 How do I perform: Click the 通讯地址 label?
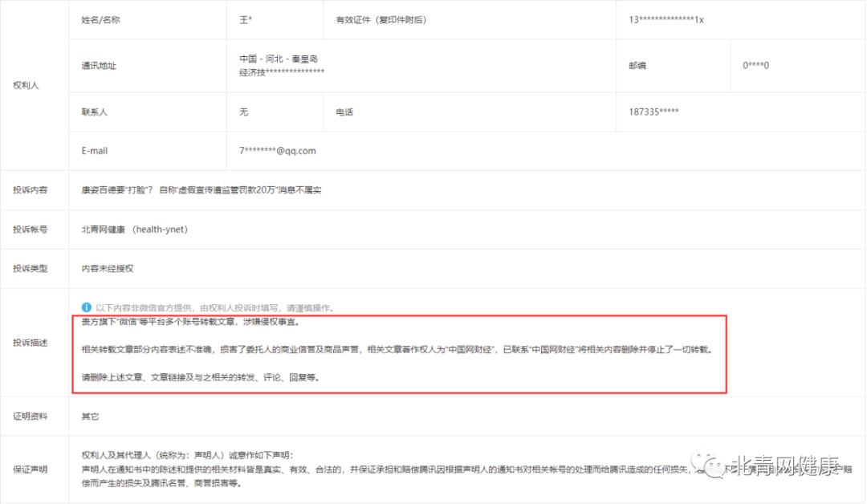[x=99, y=66]
